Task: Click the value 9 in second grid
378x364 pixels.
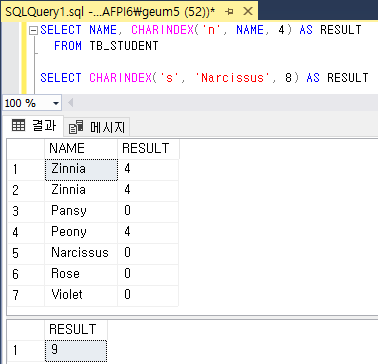Action: (76, 350)
